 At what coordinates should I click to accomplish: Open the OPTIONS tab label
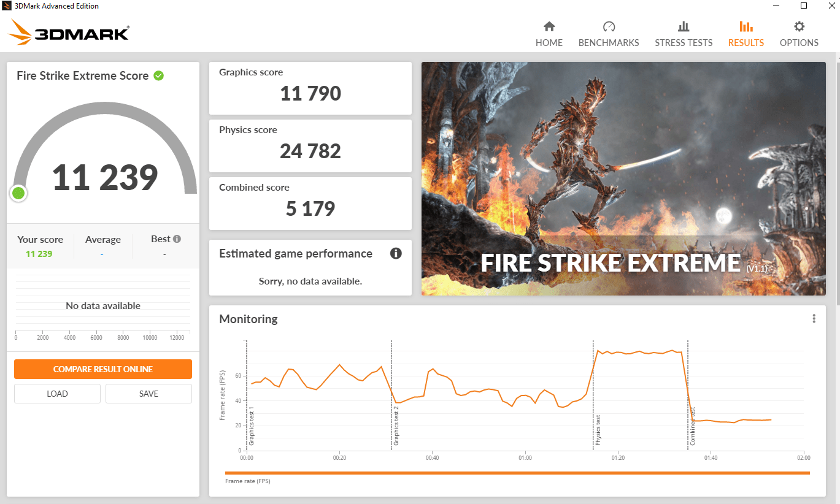[799, 43]
